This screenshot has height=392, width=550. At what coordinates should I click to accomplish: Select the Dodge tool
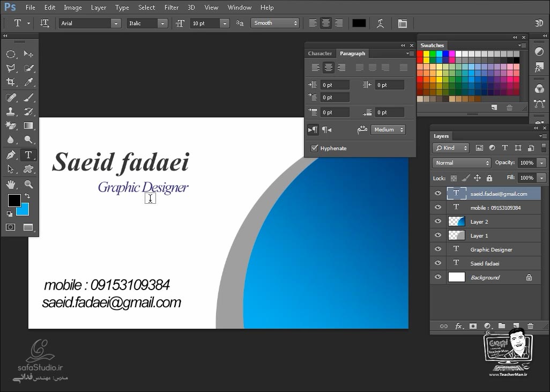(x=28, y=139)
